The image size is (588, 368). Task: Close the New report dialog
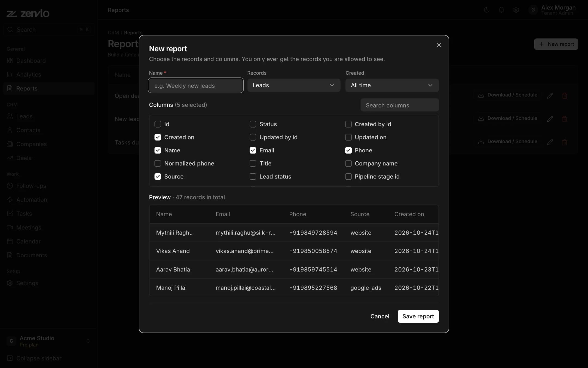click(x=439, y=45)
